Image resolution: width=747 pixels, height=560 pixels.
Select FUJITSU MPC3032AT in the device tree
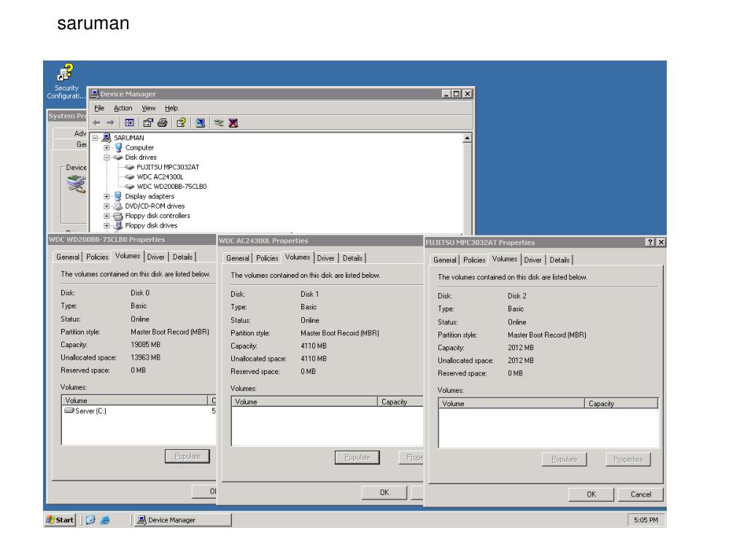tap(168, 167)
